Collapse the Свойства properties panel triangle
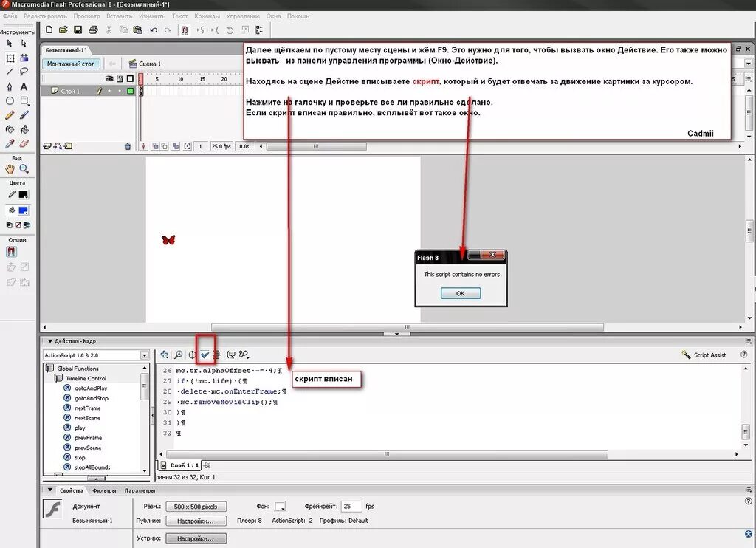This screenshot has height=548, width=756. pos(49,490)
